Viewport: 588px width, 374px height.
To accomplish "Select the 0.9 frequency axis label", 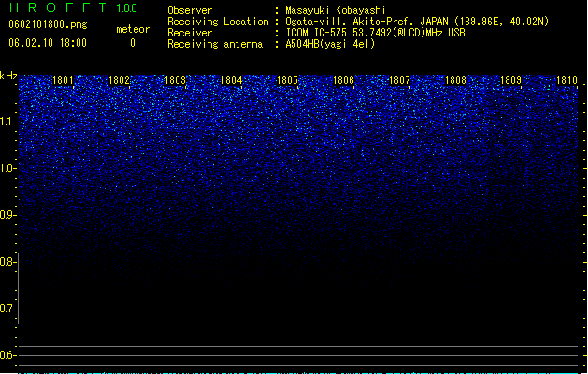I will [7, 215].
